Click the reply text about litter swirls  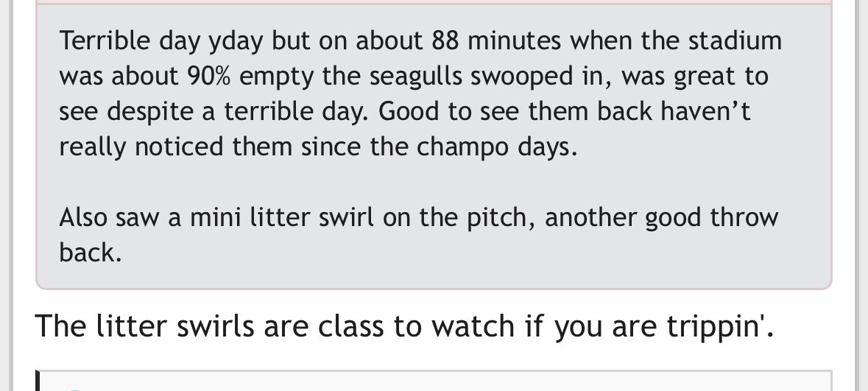[403, 325]
